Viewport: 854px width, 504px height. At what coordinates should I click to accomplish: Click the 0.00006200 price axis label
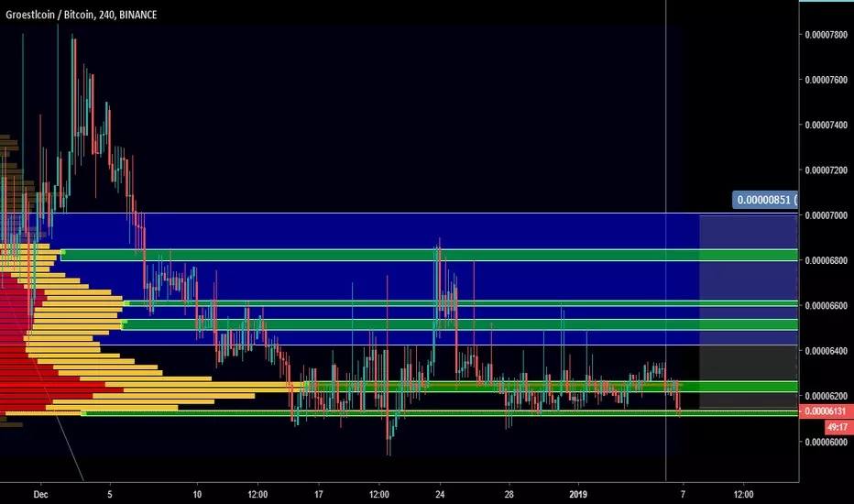point(827,396)
